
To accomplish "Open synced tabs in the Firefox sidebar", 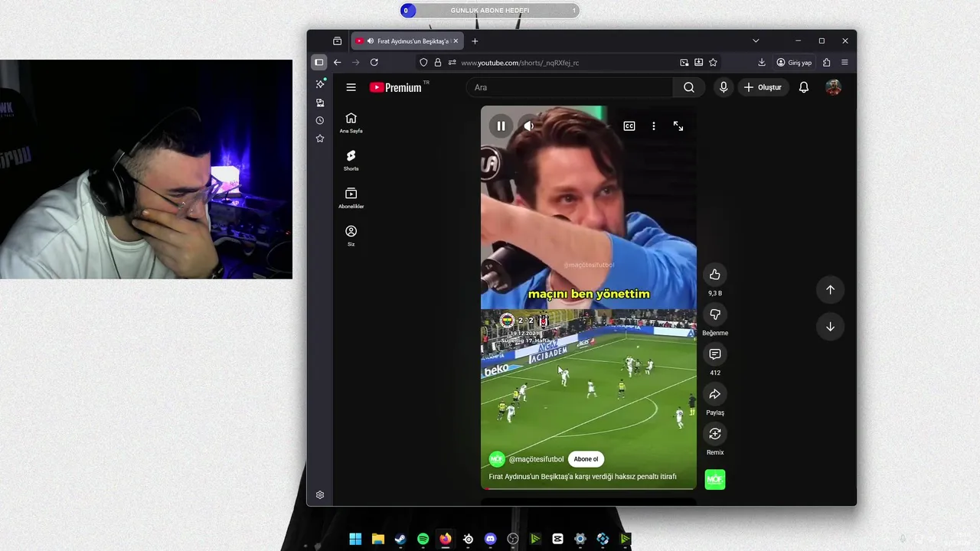I will (x=320, y=102).
